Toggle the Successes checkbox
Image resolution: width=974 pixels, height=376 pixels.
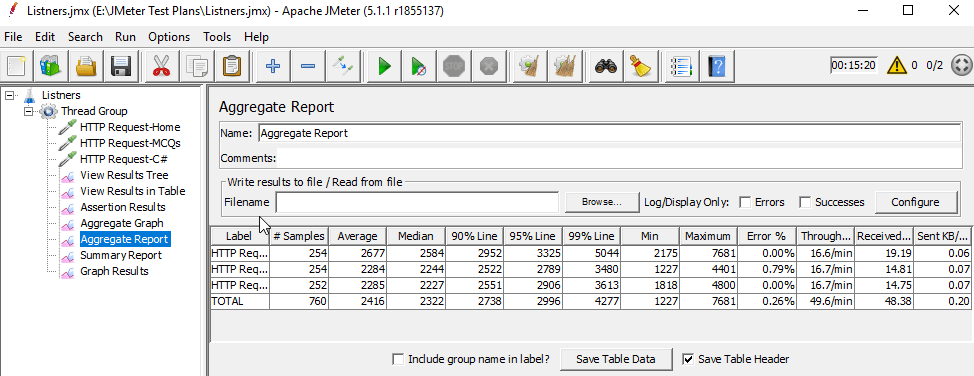[805, 202]
